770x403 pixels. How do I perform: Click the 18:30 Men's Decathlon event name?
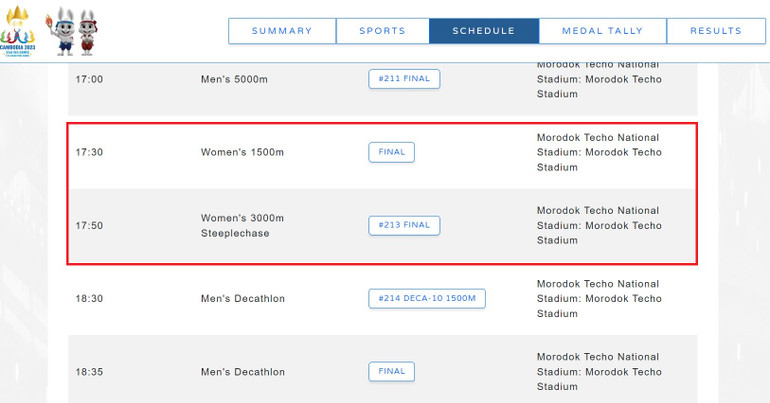[243, 298]
